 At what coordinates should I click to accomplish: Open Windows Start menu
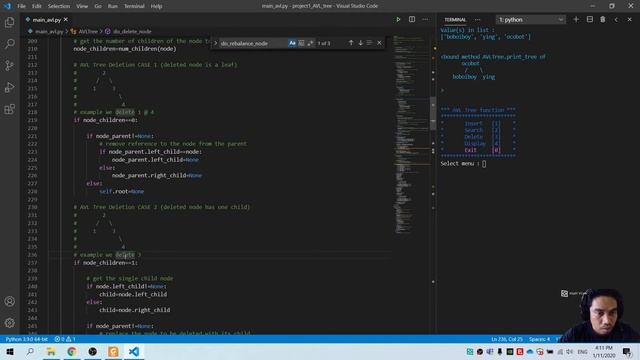(10, 351)
